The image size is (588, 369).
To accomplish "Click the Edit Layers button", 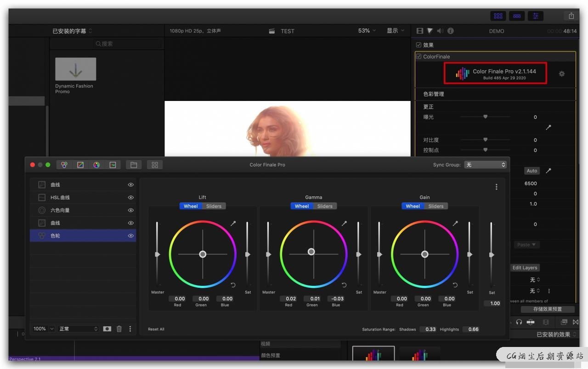I will point(525,268).
